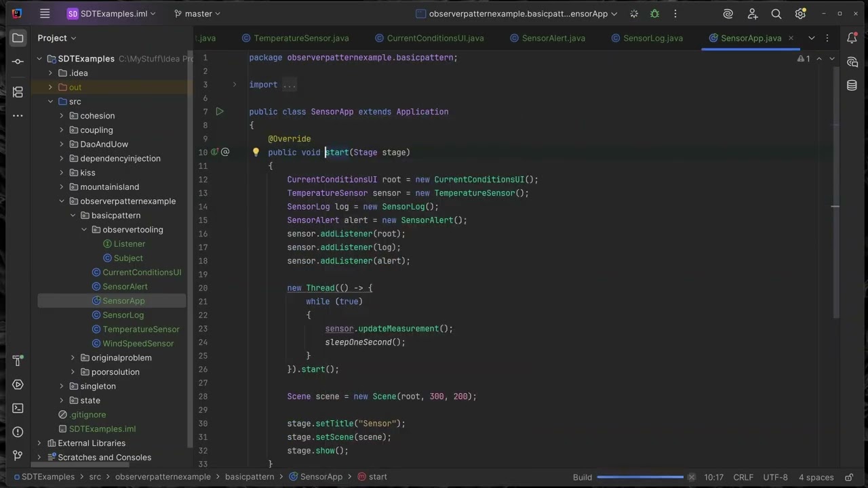Screen dimensions: 868x488
Task: Open CRLF line separator selector
Action: (x=743, y=477)
